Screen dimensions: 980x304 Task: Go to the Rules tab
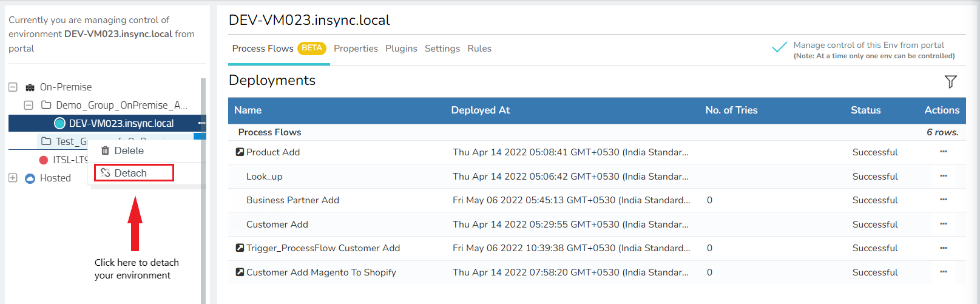479,49
